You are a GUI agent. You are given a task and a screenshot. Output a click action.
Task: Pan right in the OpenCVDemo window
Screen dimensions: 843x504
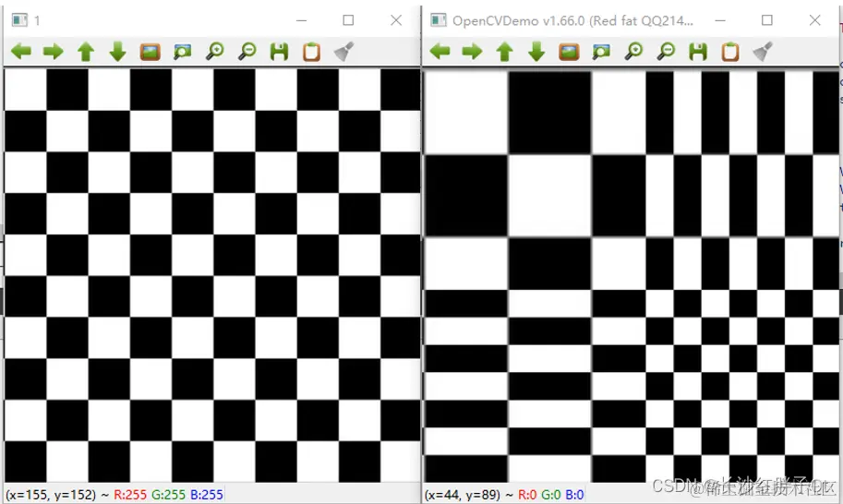click(x=472, y=52)
